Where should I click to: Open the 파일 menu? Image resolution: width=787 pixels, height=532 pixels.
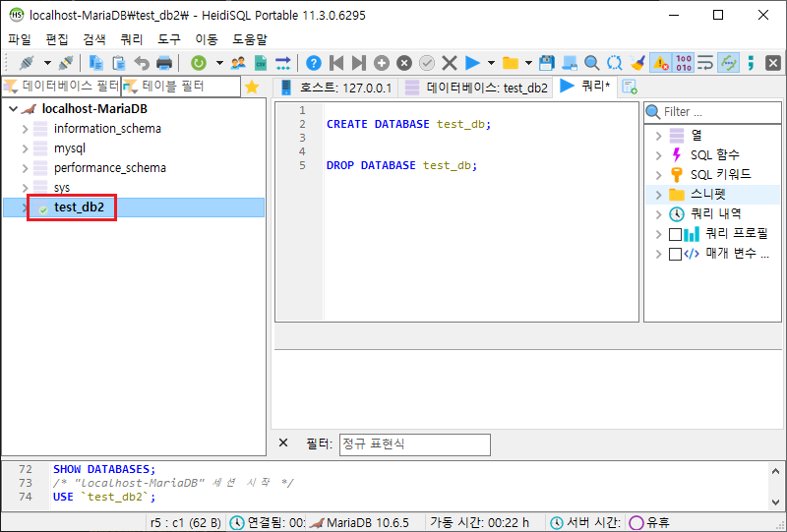tap(20, 39)
